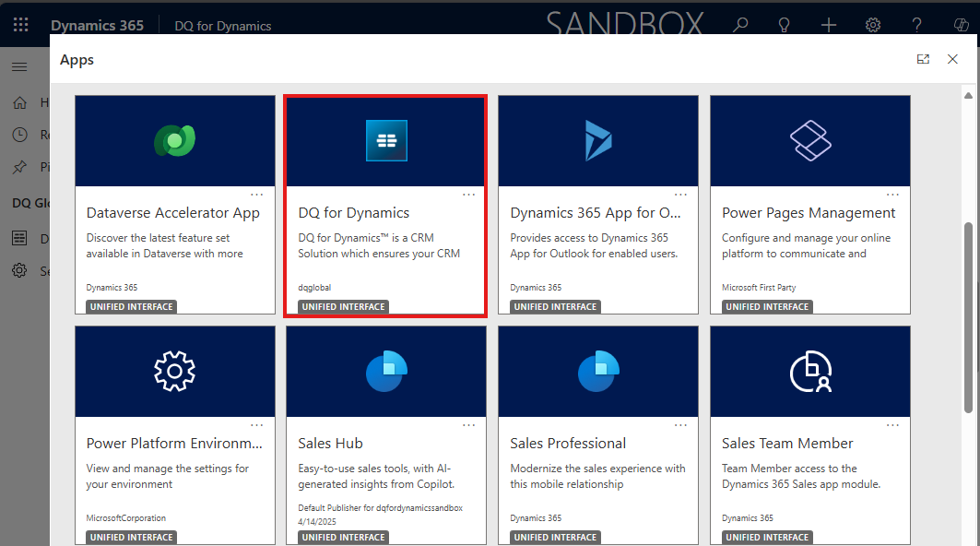Click the question mark help icon
The width and height of the screenshot is (980, 546).
917,25
